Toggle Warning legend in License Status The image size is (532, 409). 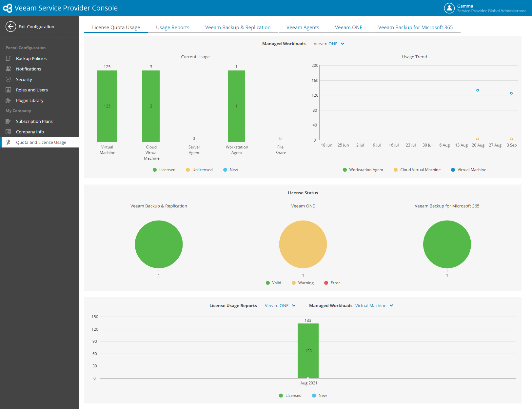(303, 283)
